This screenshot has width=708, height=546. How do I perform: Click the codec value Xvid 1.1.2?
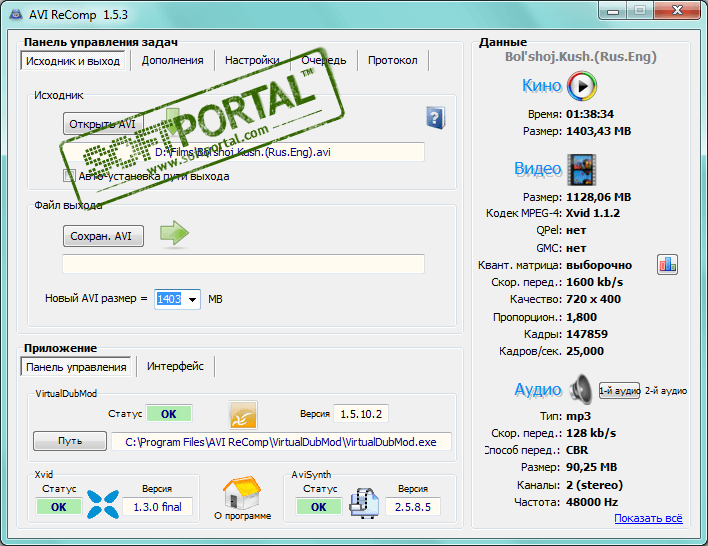(593, 213)
